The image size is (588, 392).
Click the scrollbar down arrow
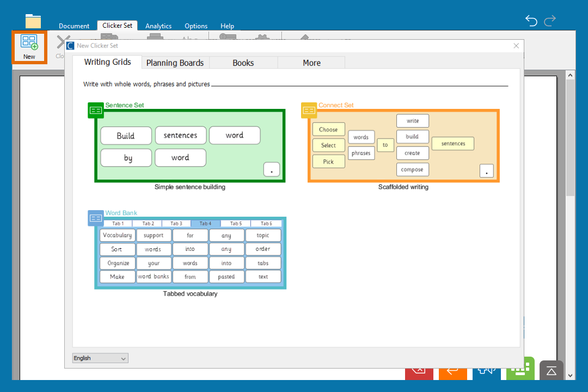pyautogui.click(x=571, y=375)
